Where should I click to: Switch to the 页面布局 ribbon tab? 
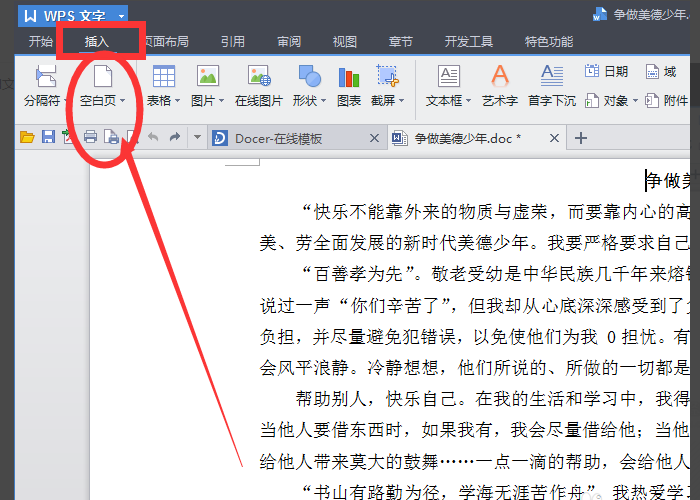(x=166, y=42)
